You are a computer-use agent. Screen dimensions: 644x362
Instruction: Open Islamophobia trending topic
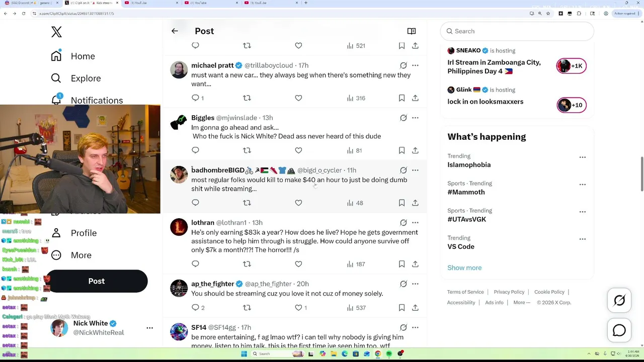pyautogui.click(x=469, y=165)
